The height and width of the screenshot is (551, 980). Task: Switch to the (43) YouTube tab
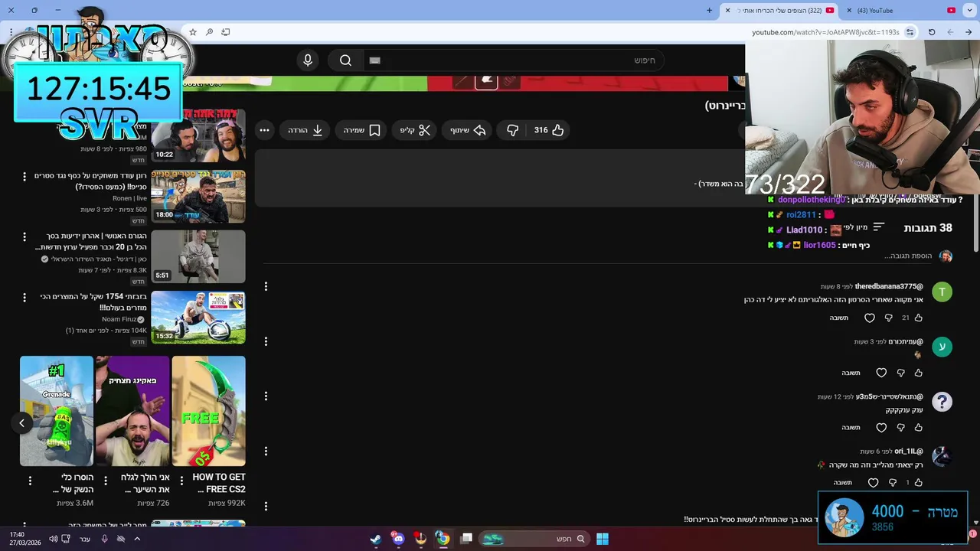pyautogui.click(x=901, y=11)
